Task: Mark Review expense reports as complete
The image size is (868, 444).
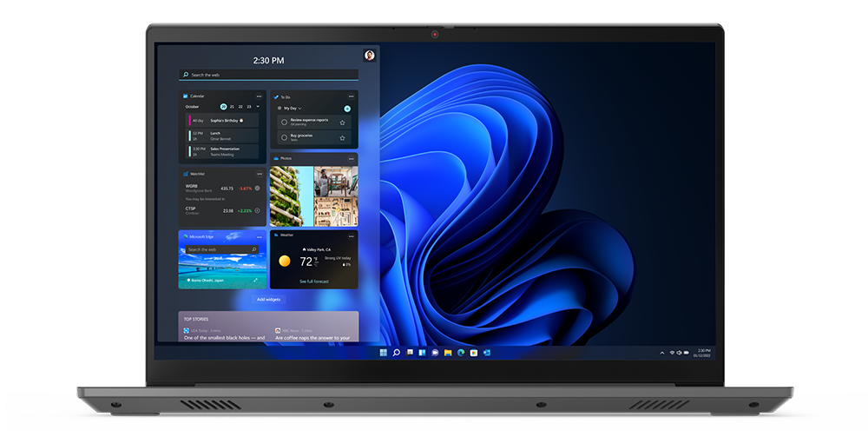Action: pos(284,123)
